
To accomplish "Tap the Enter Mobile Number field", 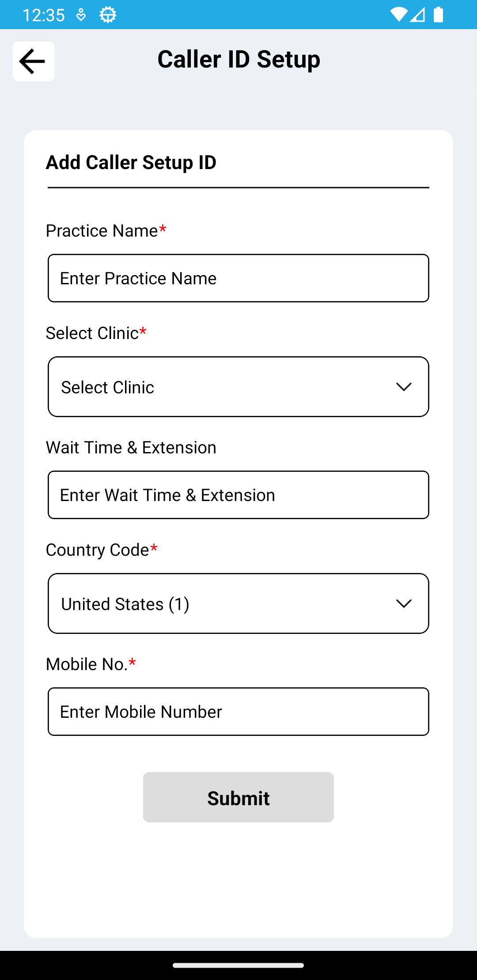I will pyautogui.click(x=238, y=712).
